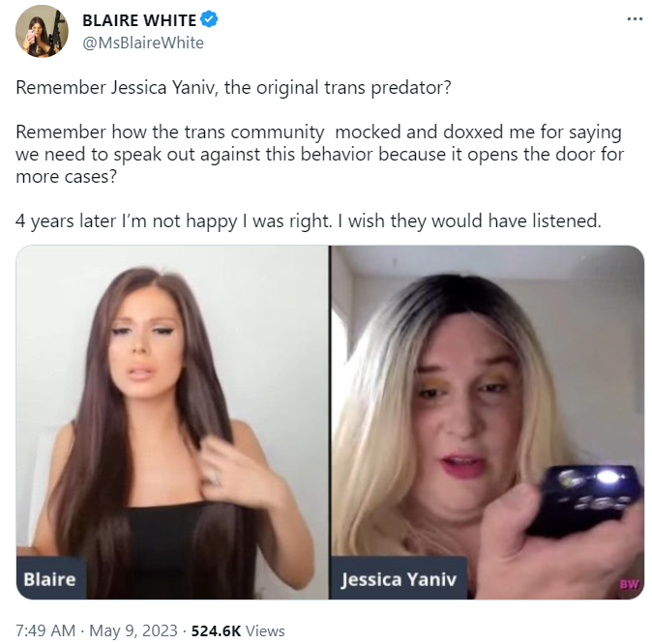Click the pink BW watermark in the image
Viewport: 652px width, 644px height.
click(x=629, y=584)
